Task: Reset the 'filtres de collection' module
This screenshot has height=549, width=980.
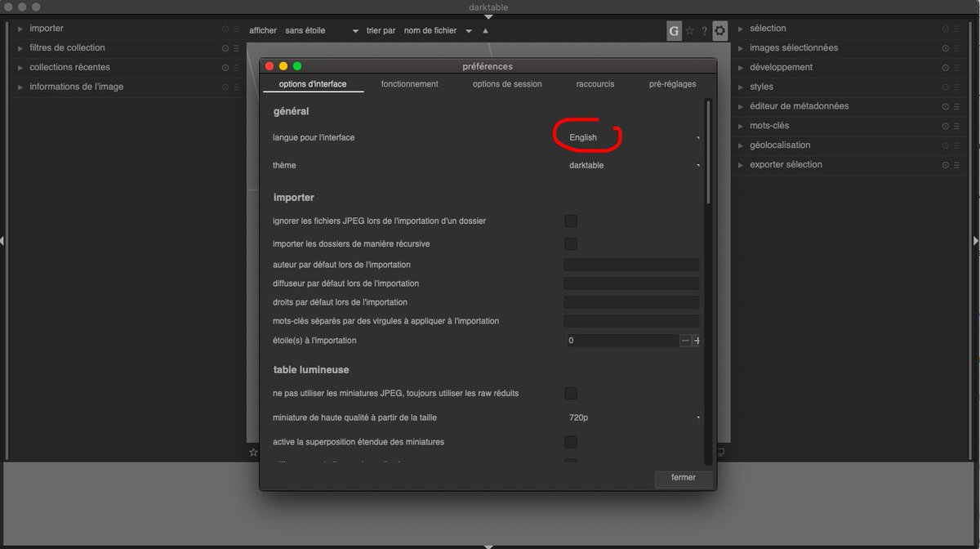Action: 225,48
